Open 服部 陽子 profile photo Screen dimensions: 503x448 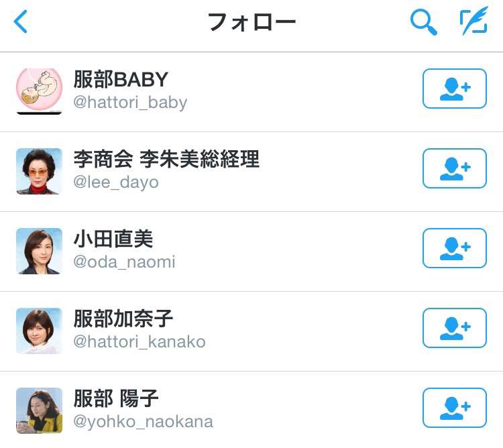click(x=39, y=411)
